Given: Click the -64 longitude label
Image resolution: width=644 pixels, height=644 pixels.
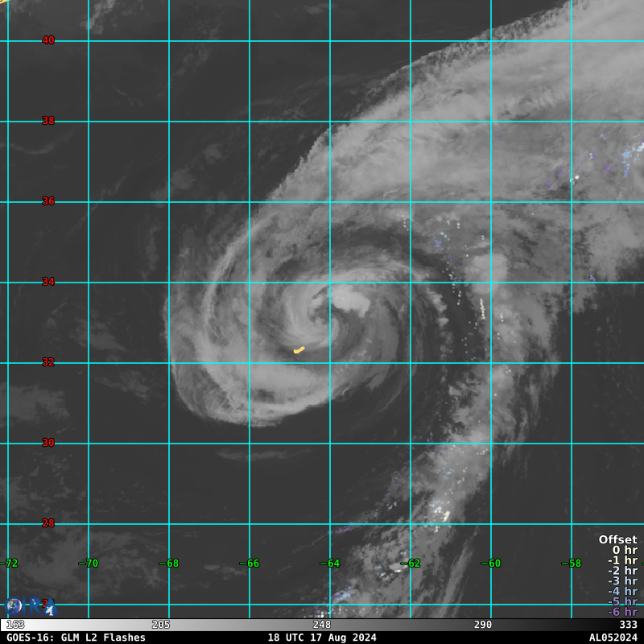Looking at the screenshot, I should [329, 563].
